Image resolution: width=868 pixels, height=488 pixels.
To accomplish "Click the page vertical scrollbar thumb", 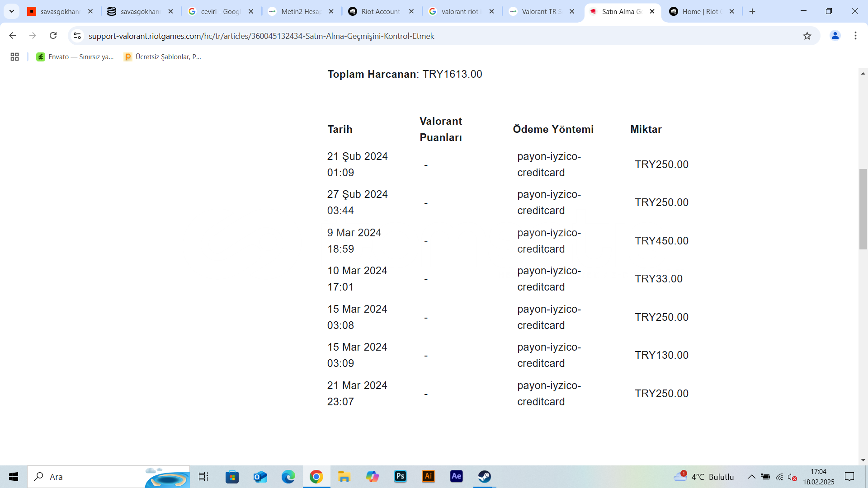I will pyautogui.click(x=863, y=209).
